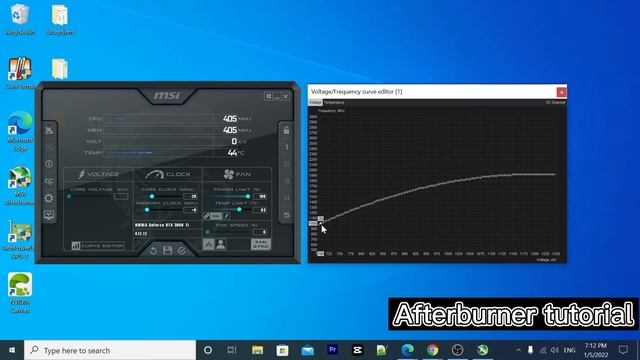Open File Explorer from the taskbar
Image resolution: width=640 pixels, height=360 pixels.
tap(258, 350)
